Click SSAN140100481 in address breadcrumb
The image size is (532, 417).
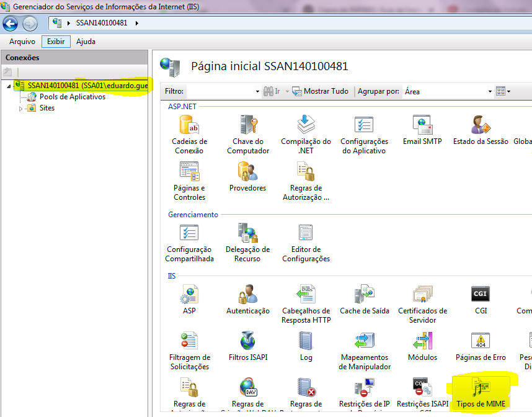pyautogui.click(x=102, y=23)
